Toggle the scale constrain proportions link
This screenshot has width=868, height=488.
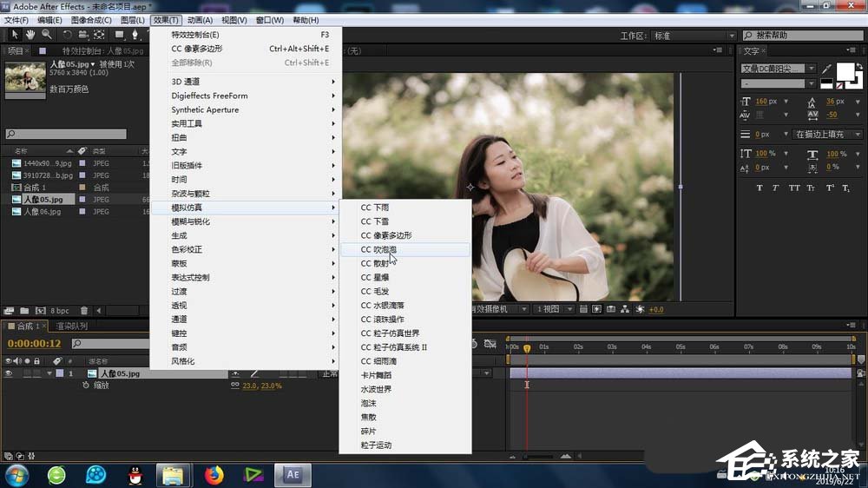[235, 385]
